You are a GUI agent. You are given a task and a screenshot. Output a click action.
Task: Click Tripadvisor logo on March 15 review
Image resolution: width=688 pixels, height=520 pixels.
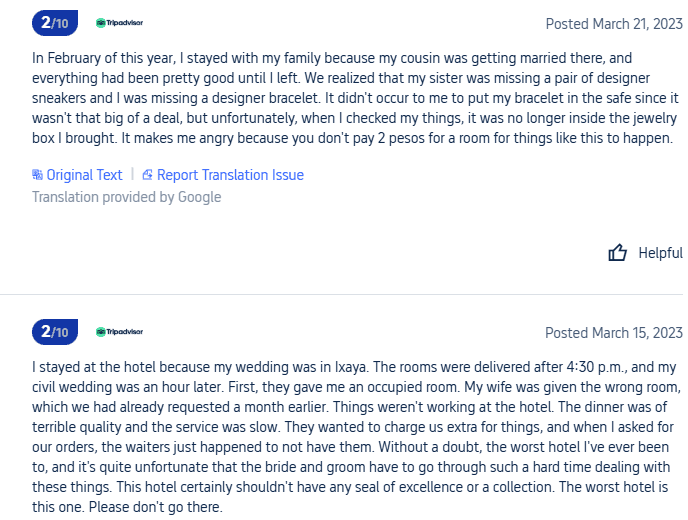[x=119, y=332]
